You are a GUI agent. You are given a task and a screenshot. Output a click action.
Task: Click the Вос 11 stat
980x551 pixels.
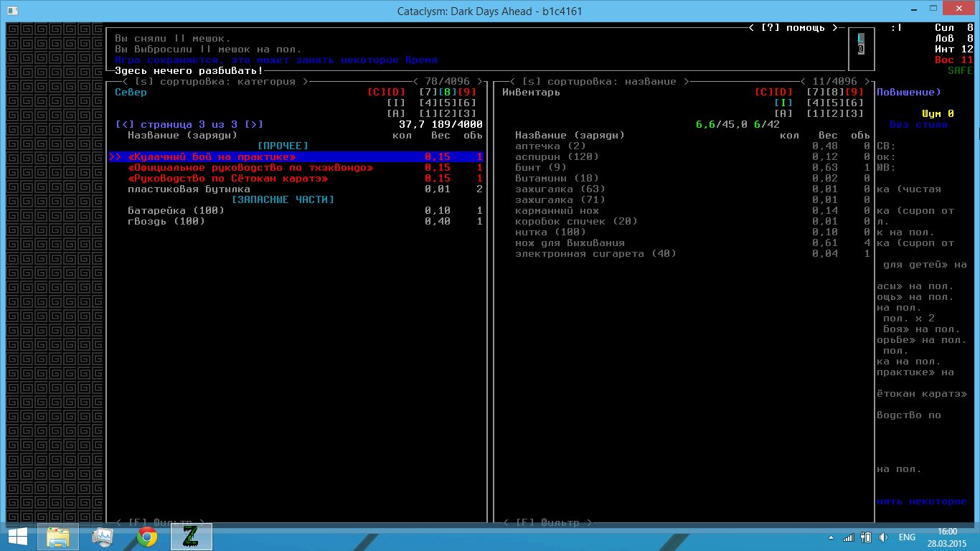(954, 60)
